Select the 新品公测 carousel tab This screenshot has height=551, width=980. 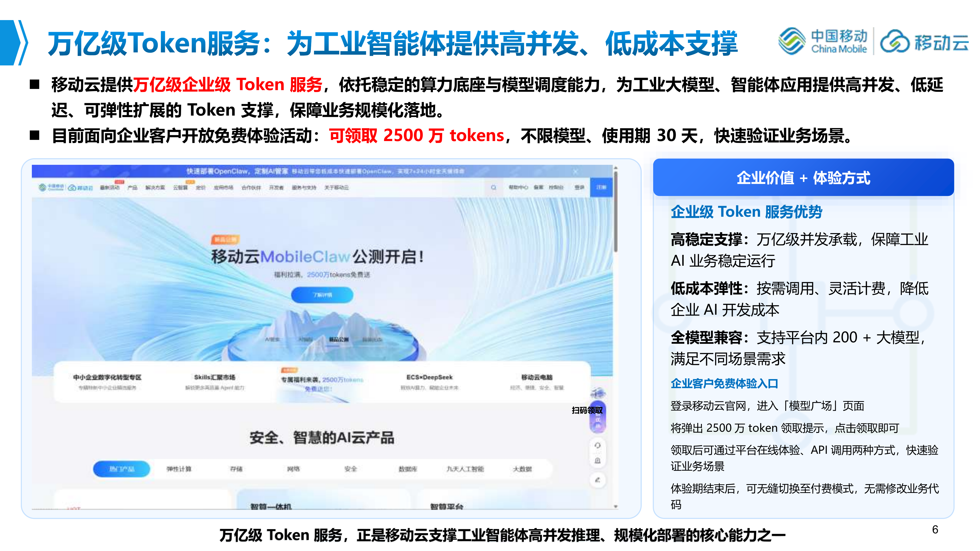339,339
